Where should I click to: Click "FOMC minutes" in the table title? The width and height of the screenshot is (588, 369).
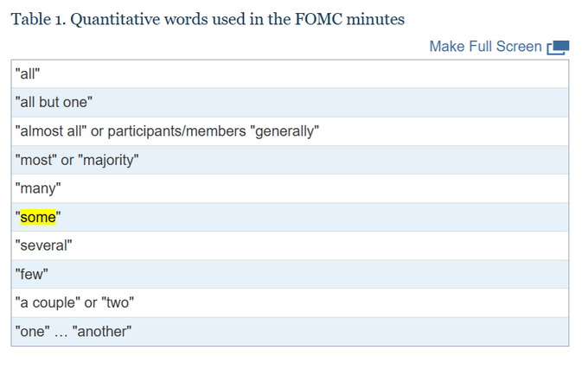351,18
